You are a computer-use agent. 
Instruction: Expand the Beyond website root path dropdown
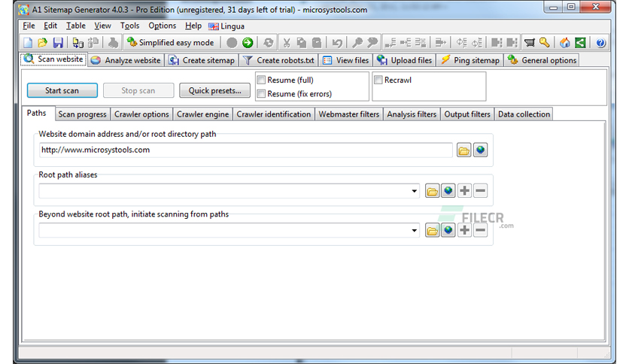(x=415, y=231)
